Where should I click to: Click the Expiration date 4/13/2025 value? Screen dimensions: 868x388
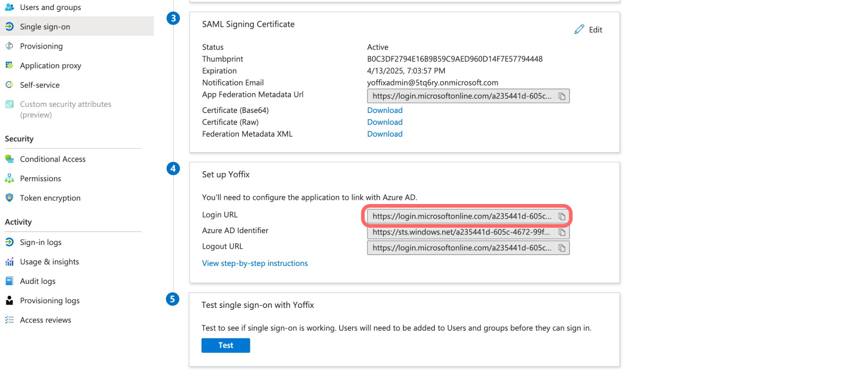406,71
